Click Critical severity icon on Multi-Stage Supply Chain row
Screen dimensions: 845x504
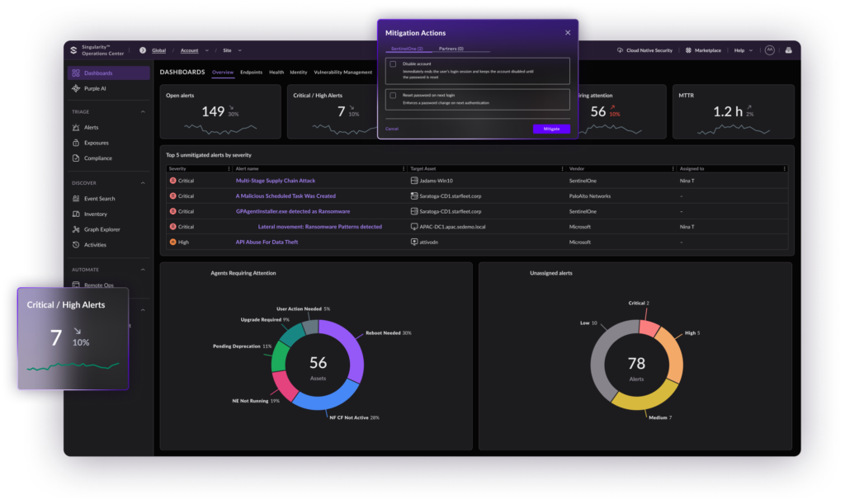pos(173,181)
